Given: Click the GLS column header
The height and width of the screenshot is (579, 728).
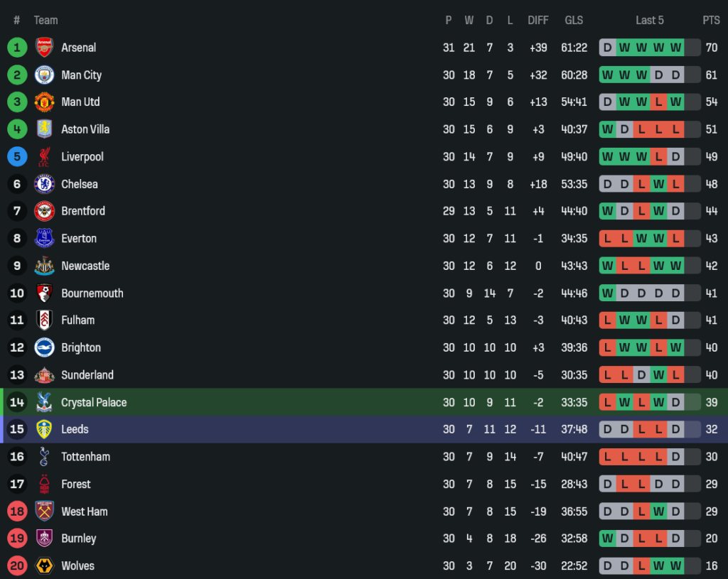Looking at the screenshot, I should pyautogui.click(x=574, y=20).
